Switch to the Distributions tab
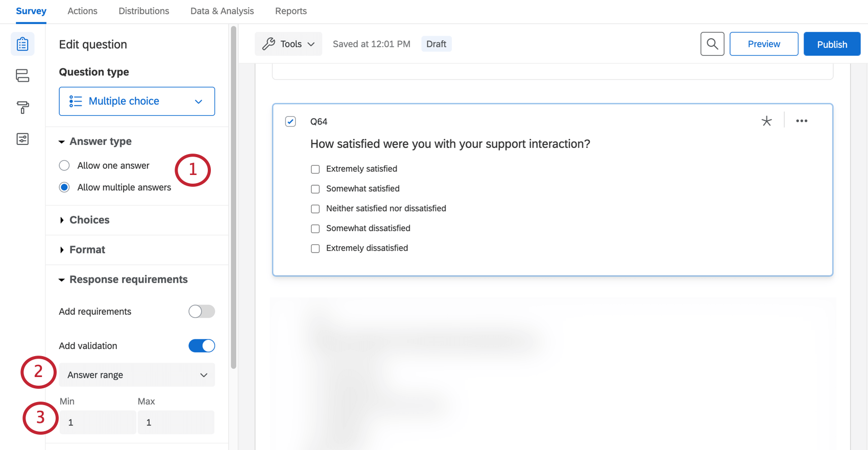The width and height of the screenshot is (868, 450). tap(144, 11)
